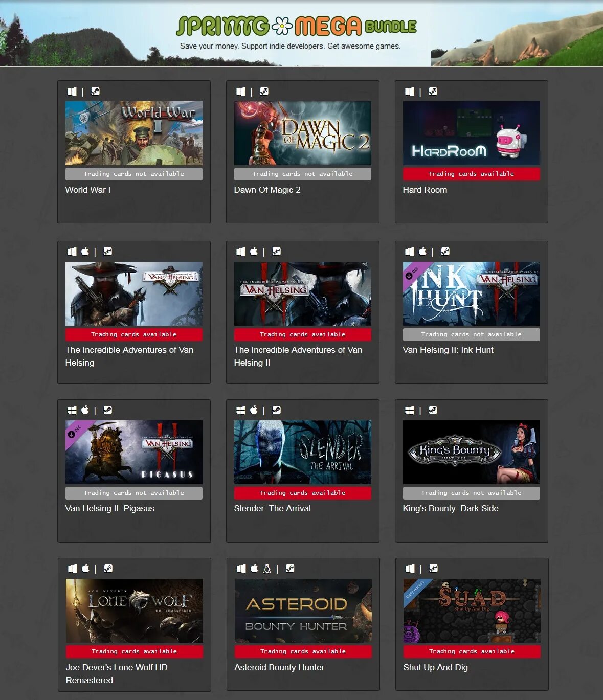Select the Windows icon on King's Bounty card

pos(409,410)
